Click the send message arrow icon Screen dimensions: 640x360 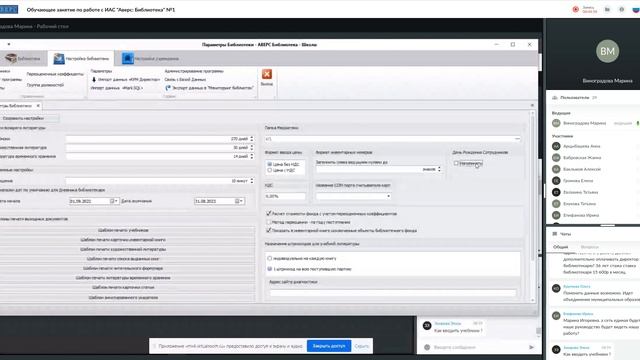(531, 347)
